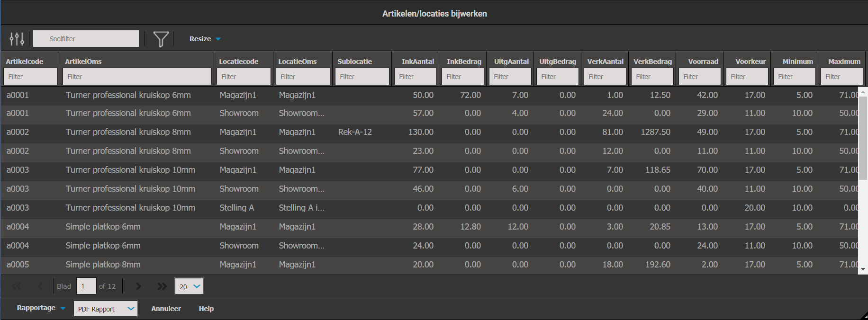
Task: Click the ArtikelOms filter input
Action: click(137, 77)
